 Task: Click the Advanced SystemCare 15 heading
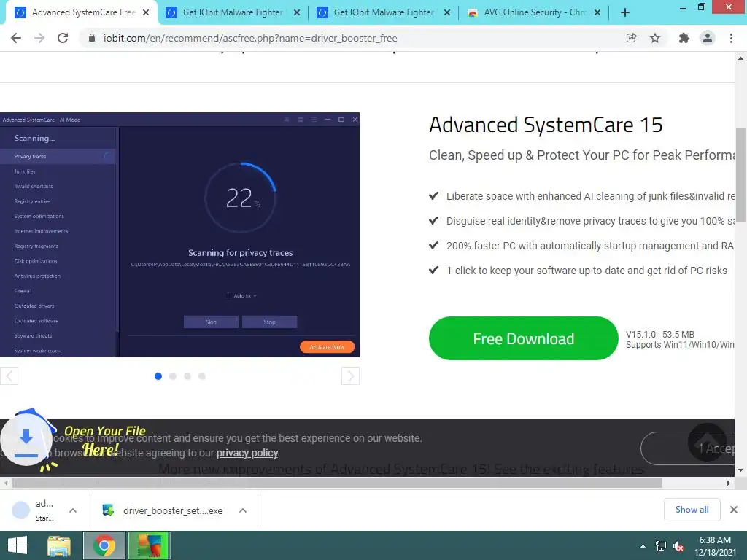click(546, 125)
